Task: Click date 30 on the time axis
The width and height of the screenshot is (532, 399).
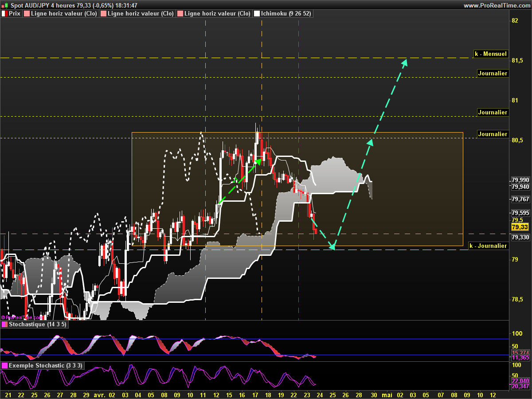Action: pyautogui.click(x=374, y=395)
